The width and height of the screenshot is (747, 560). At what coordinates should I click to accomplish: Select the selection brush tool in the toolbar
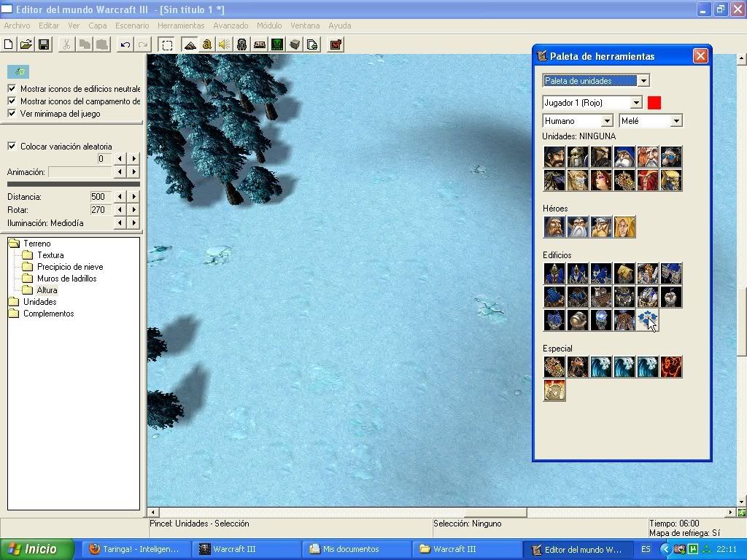coord(167,44)
